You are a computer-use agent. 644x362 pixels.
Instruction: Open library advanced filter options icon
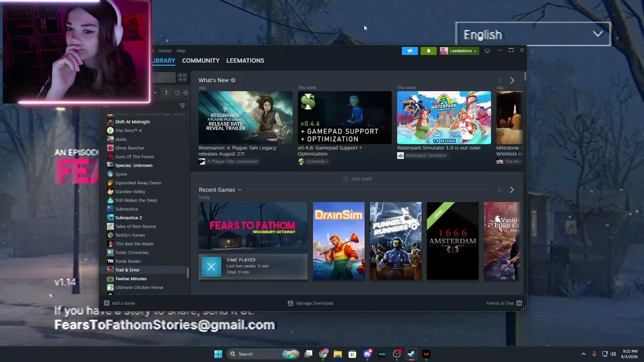(x=182, y=106)
